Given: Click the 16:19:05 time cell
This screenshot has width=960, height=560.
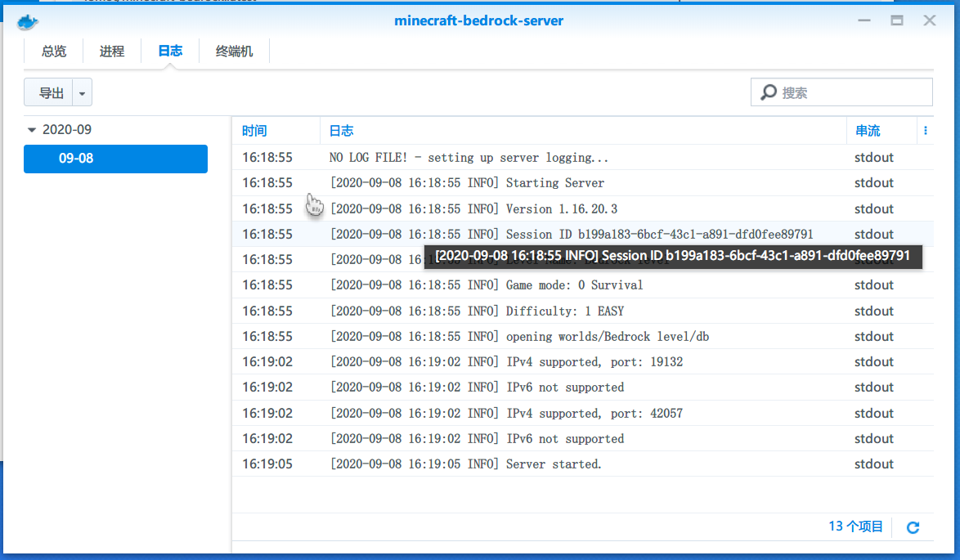Looking at the screenshot, I should pyautogui.click(x=267, y=464).
